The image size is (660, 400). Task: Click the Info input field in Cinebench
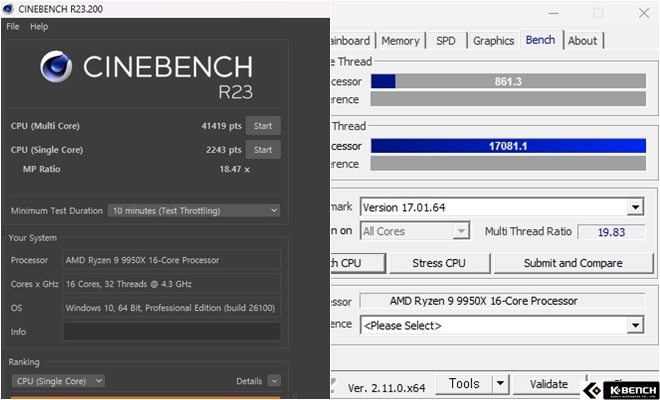click(x=172, y=331)
